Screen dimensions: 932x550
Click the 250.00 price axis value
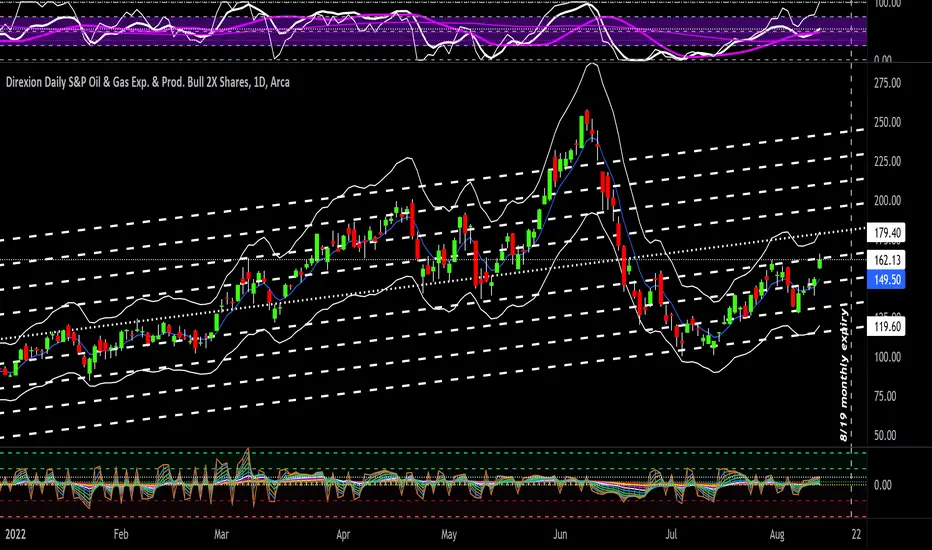click(887, 122)
